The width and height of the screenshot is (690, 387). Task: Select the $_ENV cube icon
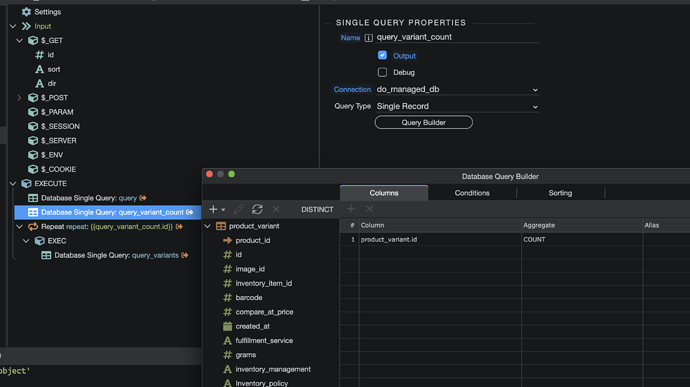pyautogui.click(x=33, y=155)
